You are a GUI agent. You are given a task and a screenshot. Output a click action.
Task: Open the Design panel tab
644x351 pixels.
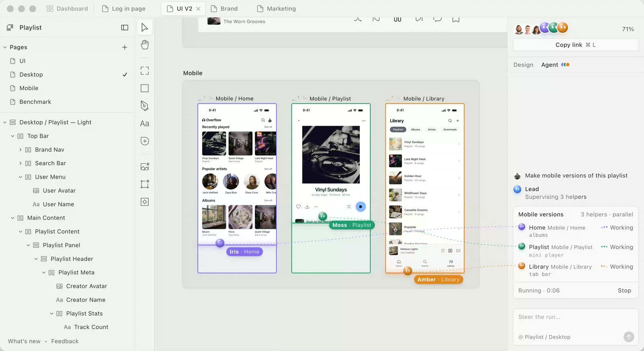(523, 65)
